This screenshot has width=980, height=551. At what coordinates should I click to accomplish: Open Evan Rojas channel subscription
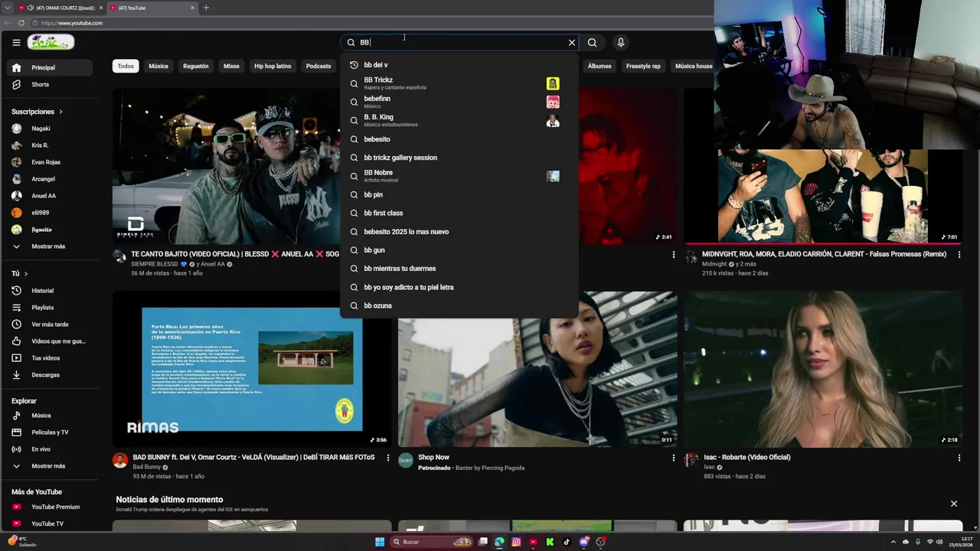tap(49, 162)
